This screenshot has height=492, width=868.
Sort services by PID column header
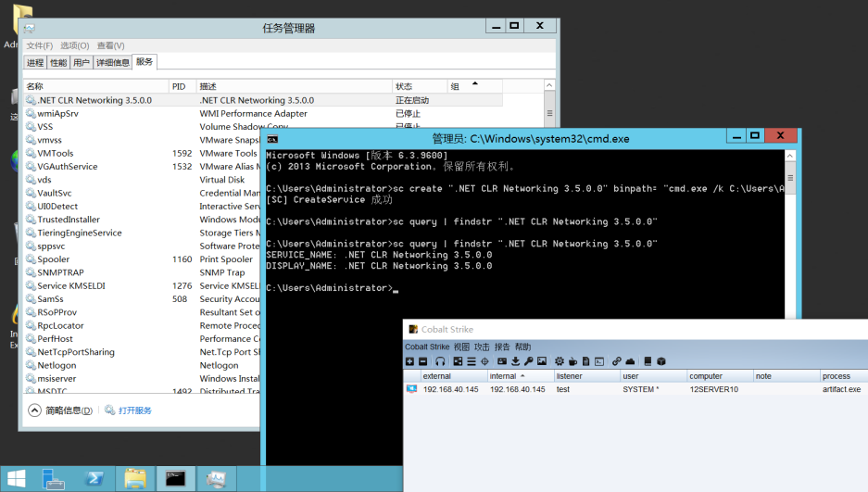182,86
